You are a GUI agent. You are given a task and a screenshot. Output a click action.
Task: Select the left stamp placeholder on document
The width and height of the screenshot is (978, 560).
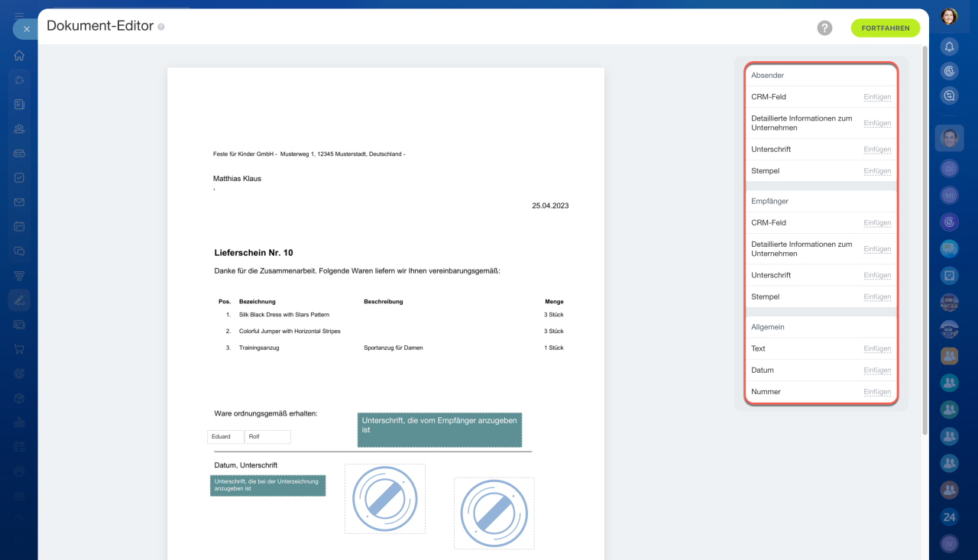[384, 499]
